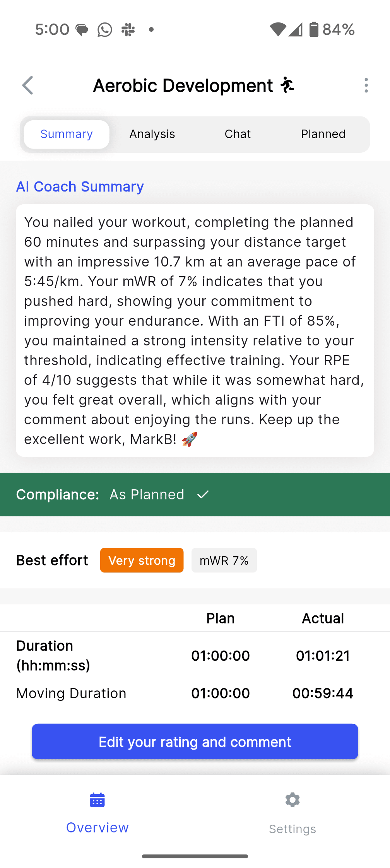Tap the running figure icon in title
Image resolution: width=390 pixels, height=868 pixels.
287,85
